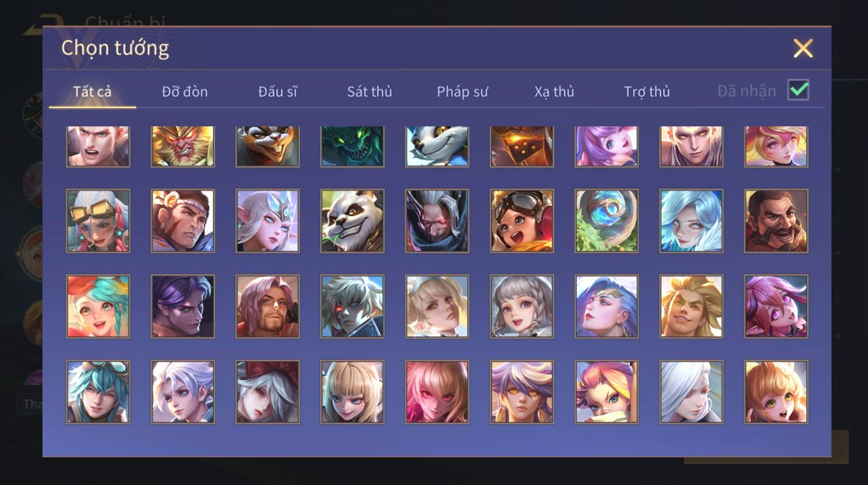Go to the Trợ thủ tab
The image size is (868, 485).
647,91
